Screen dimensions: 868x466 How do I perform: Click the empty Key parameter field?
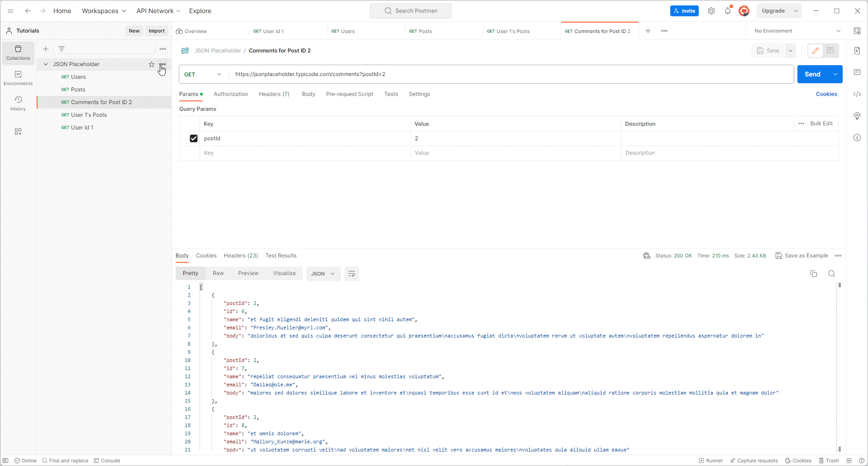click(305, 153)
